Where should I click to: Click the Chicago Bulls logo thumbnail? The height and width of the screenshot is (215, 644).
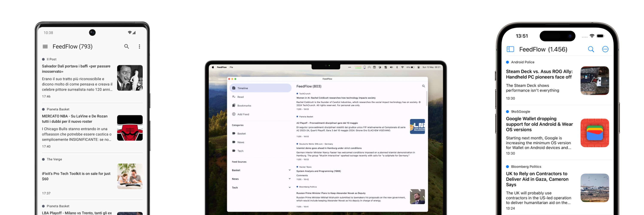pos(130,128)
